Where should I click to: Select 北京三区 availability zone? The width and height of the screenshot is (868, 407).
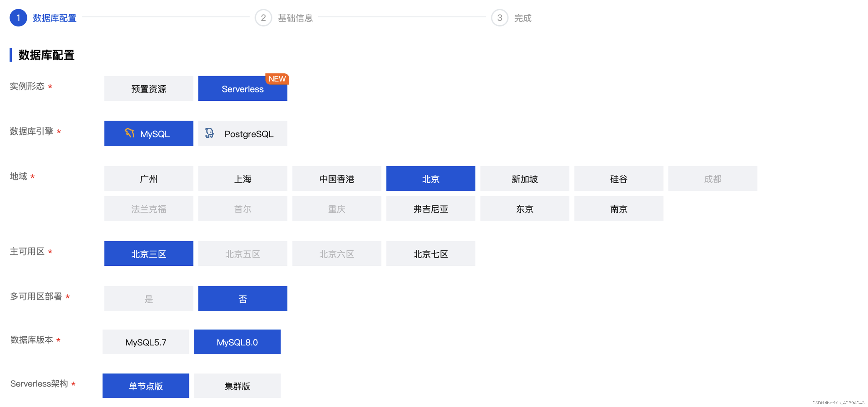coord(149,254)
